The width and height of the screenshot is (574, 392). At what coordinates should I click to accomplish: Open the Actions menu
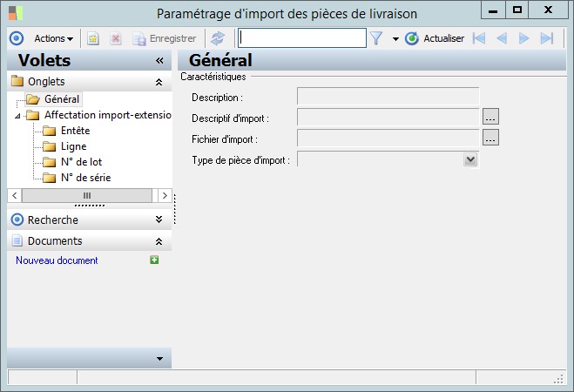53,38
